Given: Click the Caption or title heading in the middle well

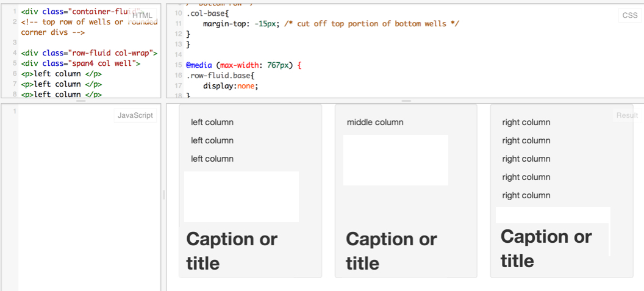Looking at the screenshot, I should pyautogui.click(x=391, y=251).
